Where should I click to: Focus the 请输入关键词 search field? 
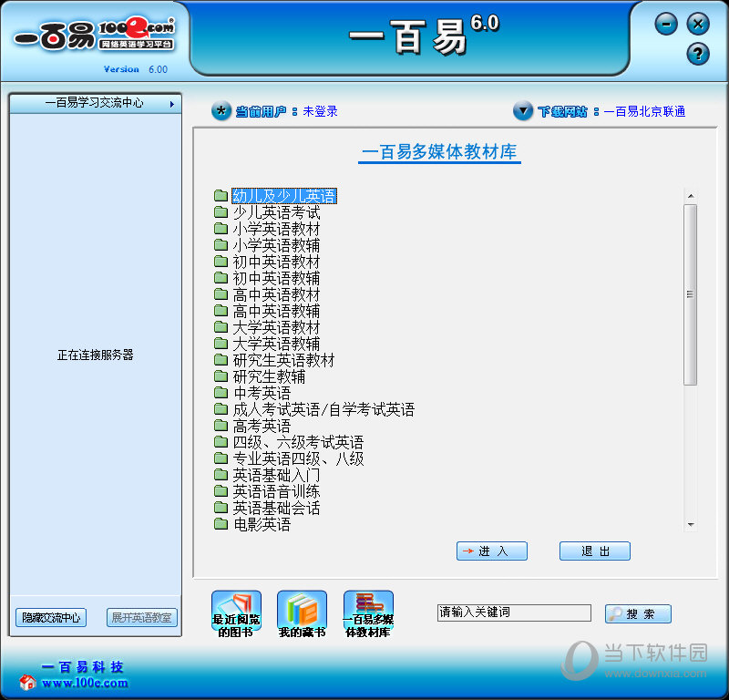[x=514, y=612]
